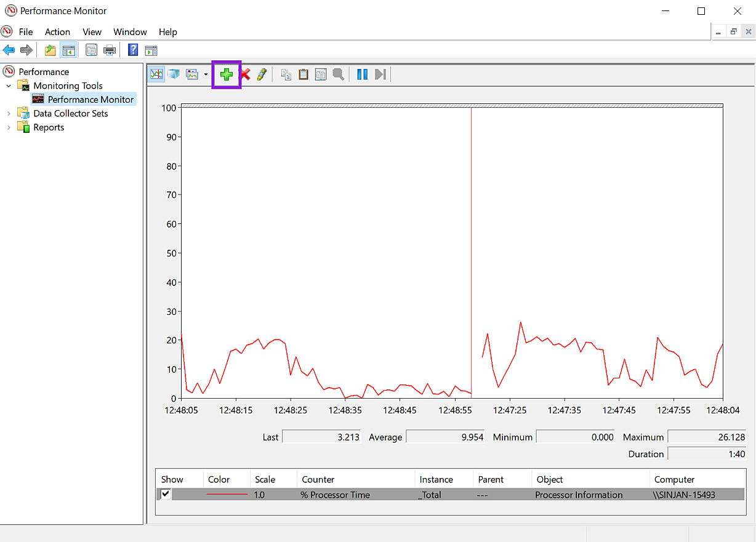Expand the Reports tree node

(x=9, y=127)
